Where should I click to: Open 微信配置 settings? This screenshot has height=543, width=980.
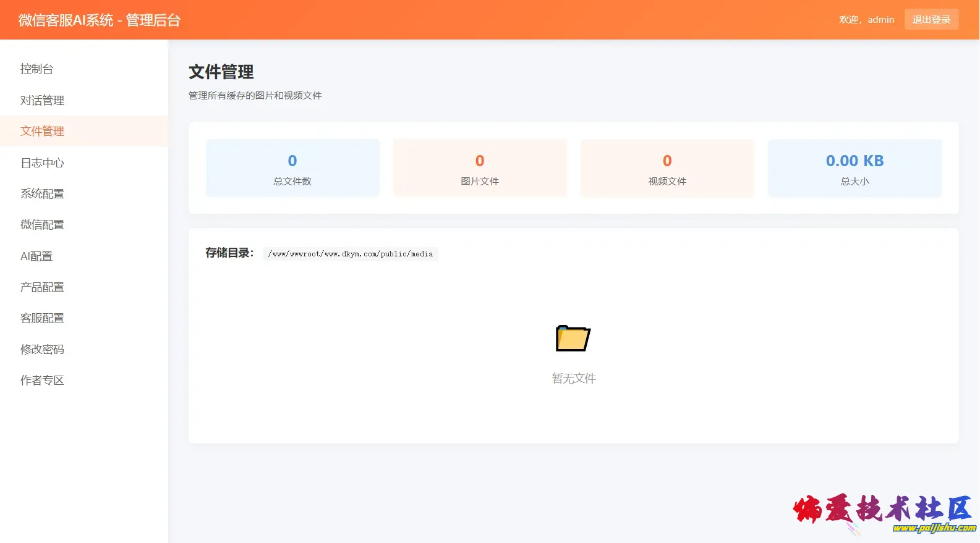coord(42,224)
